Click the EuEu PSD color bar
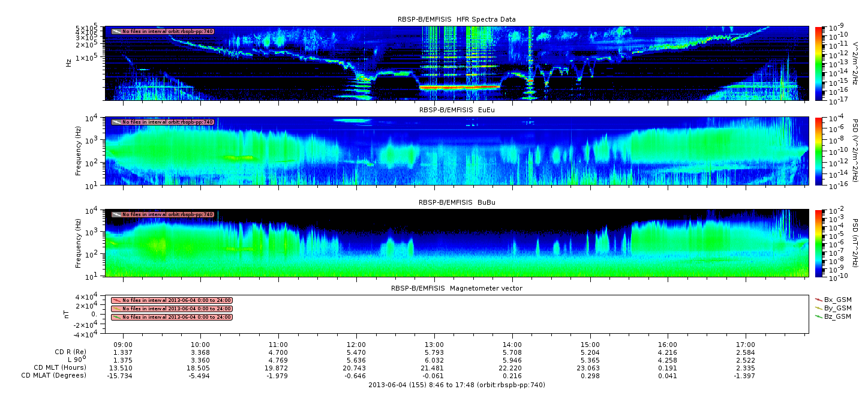 pyautogui.click(x=819, y=151)
